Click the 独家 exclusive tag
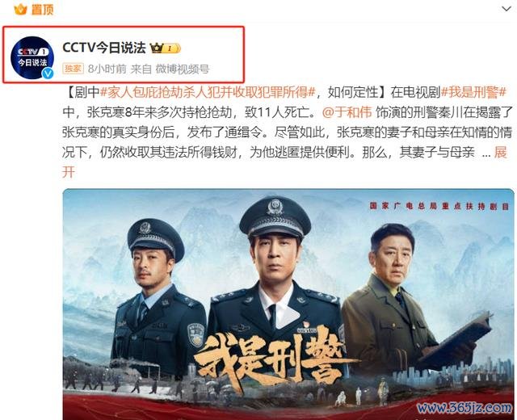 [73, 69]
